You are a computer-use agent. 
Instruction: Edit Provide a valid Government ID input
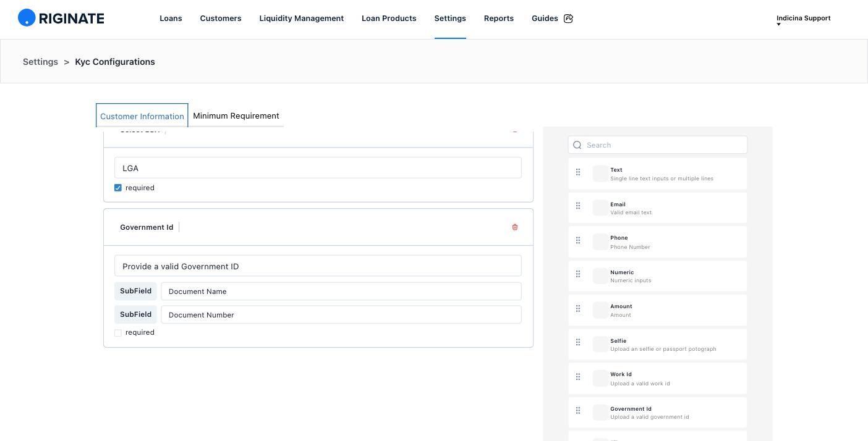tap(318, 266)
